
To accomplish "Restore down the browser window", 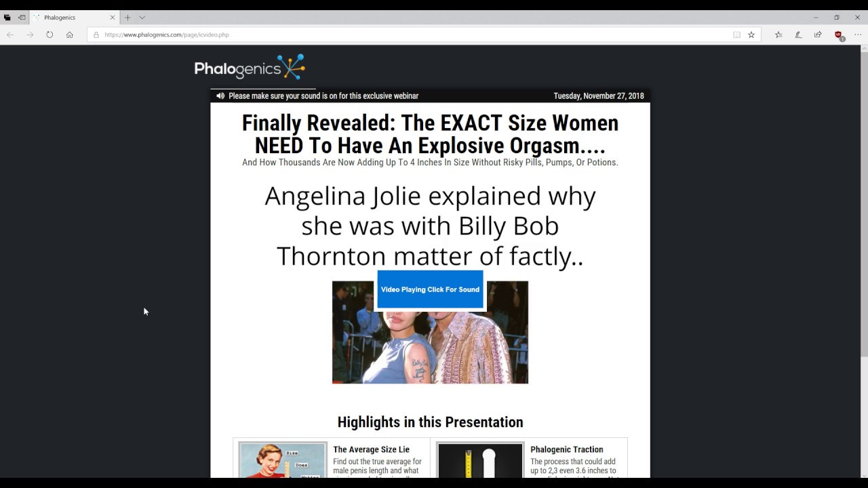I will (837, 18).
